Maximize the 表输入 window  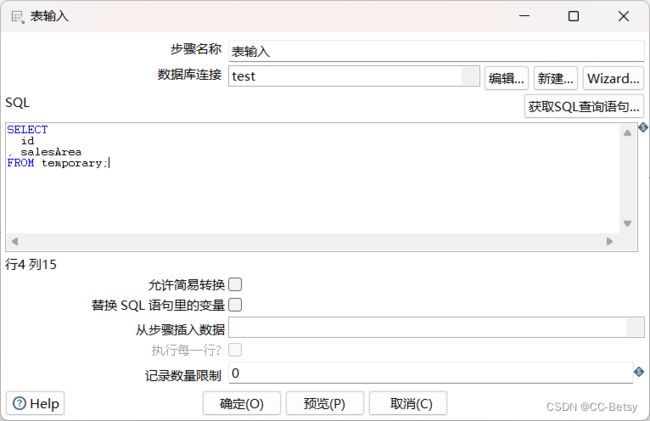click(x=573, y=16)
